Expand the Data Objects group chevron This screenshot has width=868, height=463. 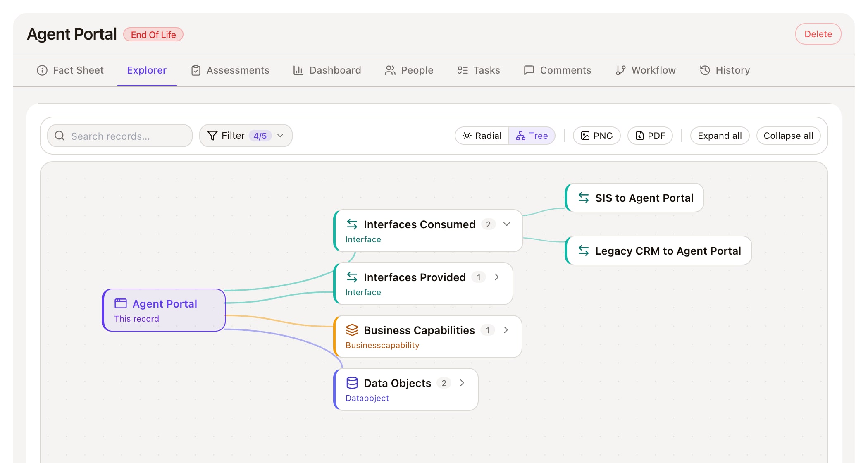[462, 383]
